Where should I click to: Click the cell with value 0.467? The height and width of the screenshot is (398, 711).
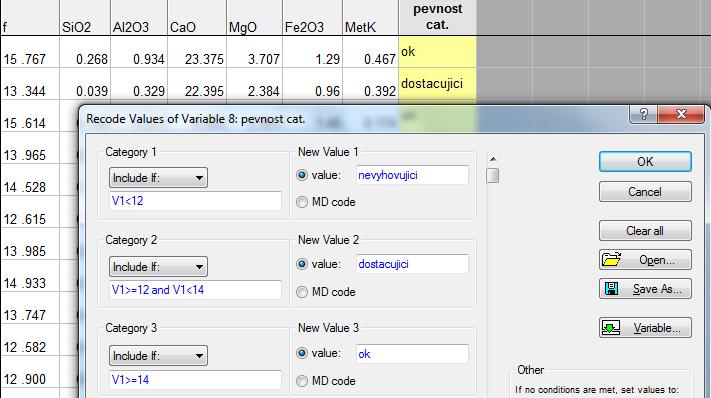pyautogui.click(x=370, y=52)
